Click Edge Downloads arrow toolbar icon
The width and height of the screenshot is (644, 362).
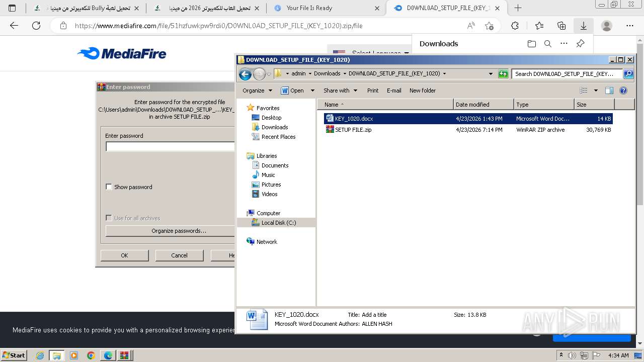584,26
